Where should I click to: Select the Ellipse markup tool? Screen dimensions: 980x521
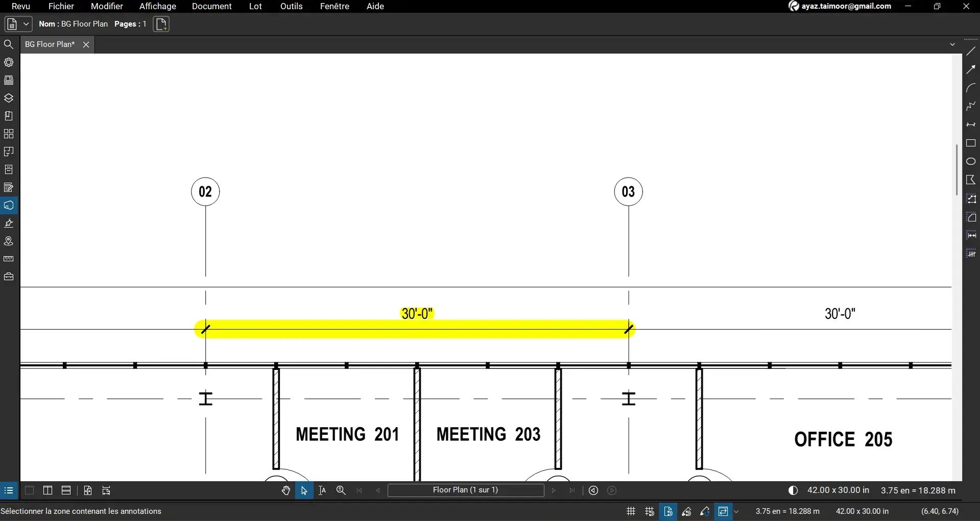coord(971,162)
